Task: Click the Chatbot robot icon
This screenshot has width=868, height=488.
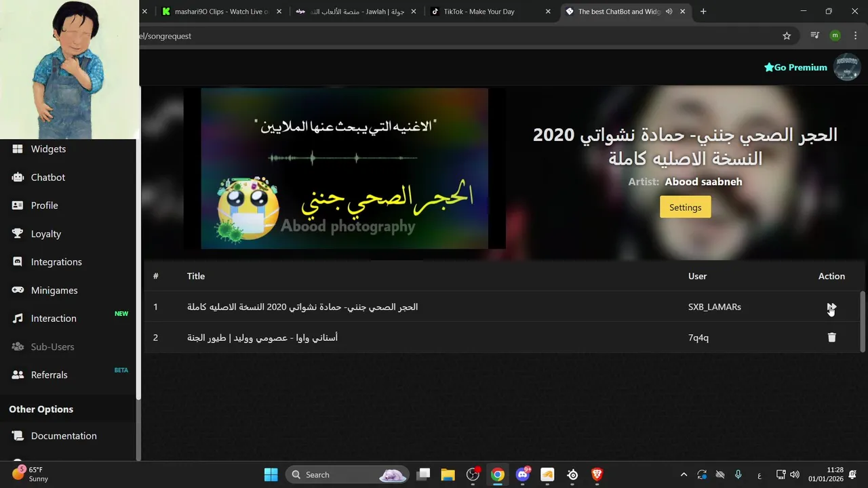Action: [x=18, y=177]
